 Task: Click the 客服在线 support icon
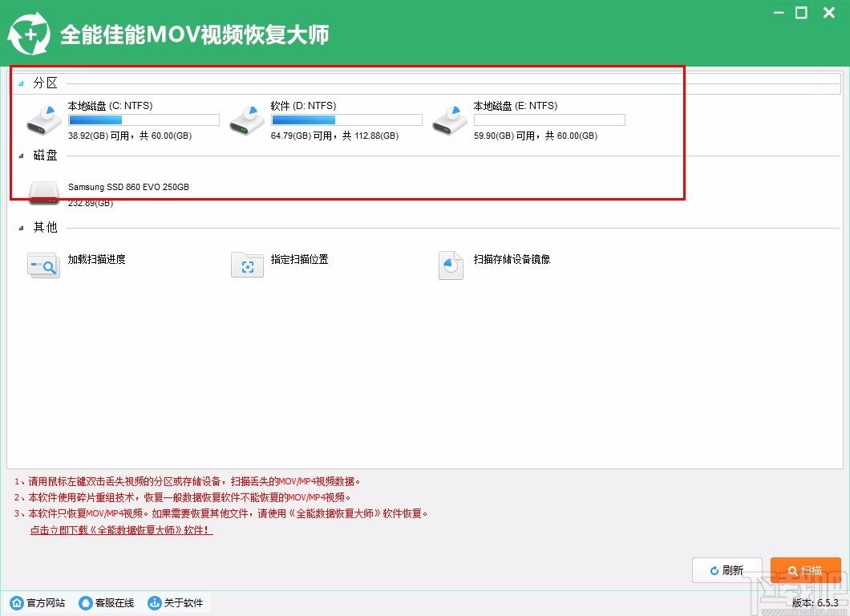[x=85, y=602]
